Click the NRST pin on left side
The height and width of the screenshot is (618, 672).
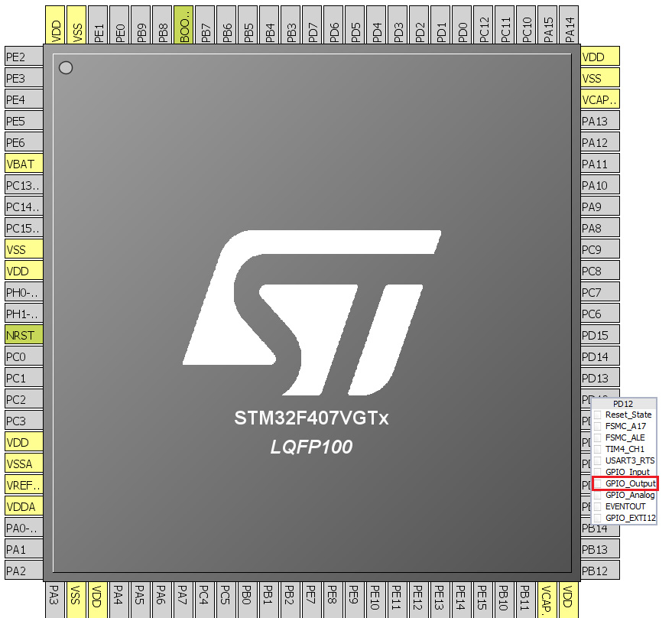24,335
